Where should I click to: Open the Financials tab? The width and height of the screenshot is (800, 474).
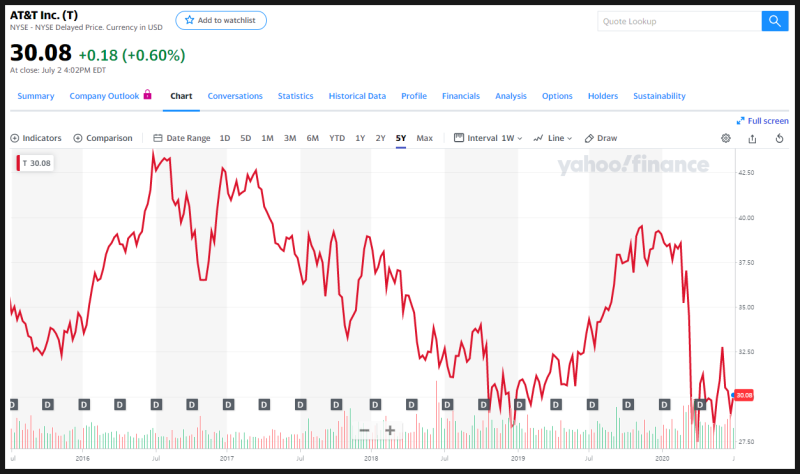pos(460,96)
